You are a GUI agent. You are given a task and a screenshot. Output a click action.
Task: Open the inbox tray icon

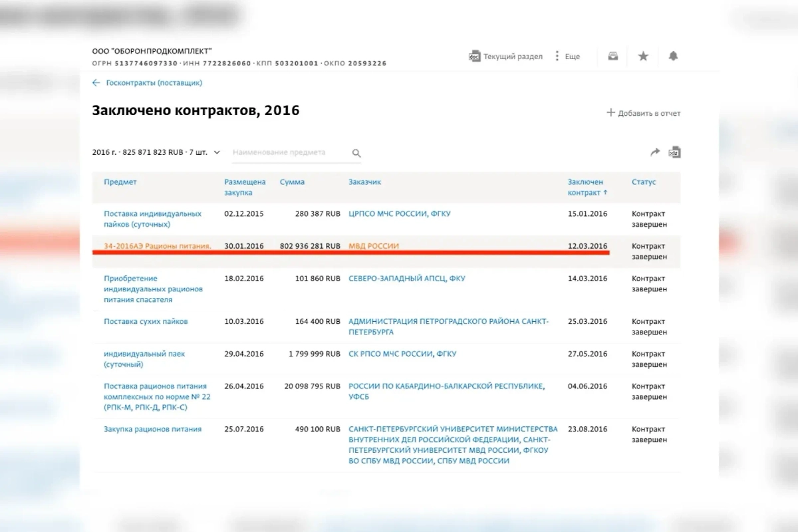click(x=612, y=56)
